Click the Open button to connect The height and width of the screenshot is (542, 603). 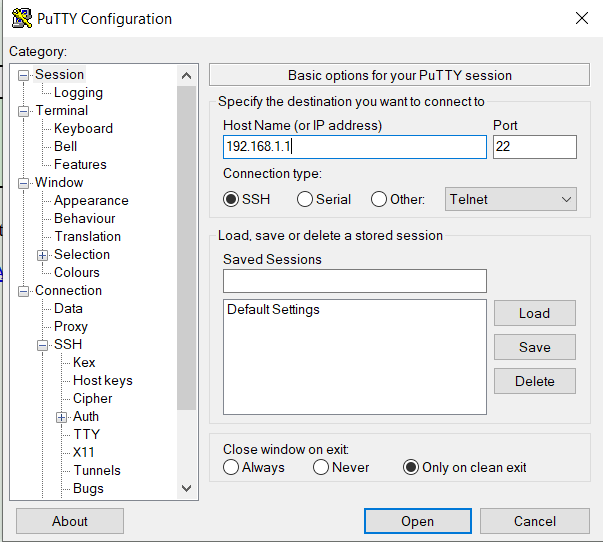(418, 521)
